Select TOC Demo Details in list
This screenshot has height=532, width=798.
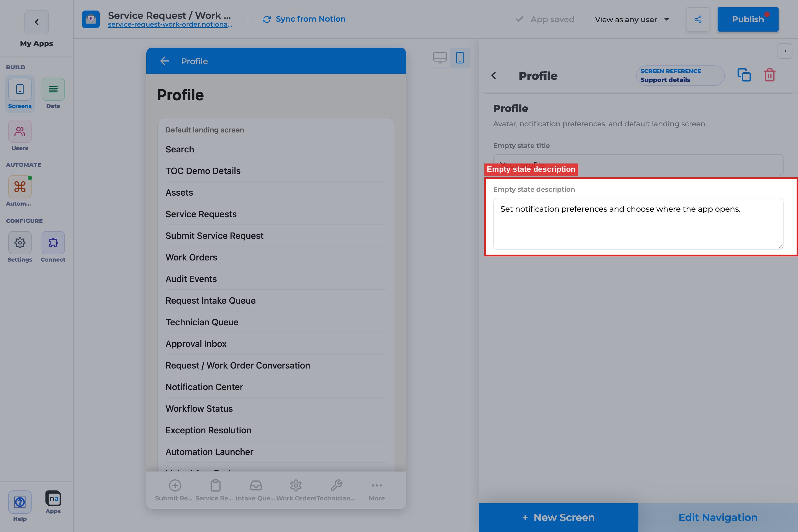click(276, 171)
